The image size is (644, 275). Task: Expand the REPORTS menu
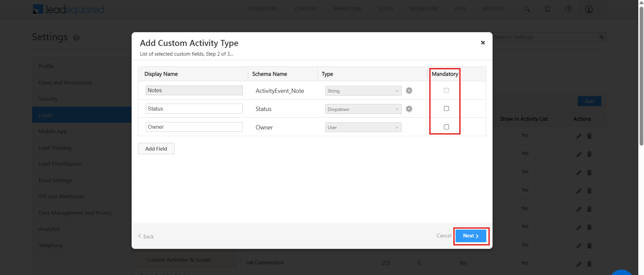(x=497, y=9)
